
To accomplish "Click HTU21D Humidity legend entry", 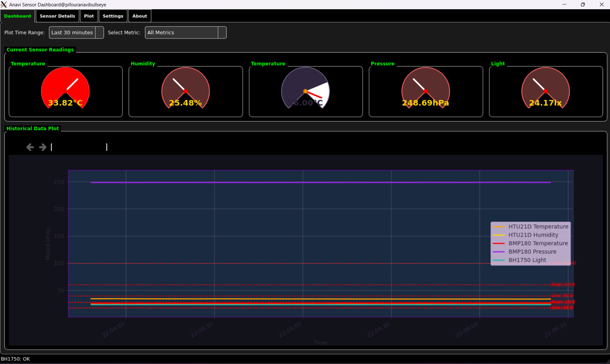I will point(533,235).
